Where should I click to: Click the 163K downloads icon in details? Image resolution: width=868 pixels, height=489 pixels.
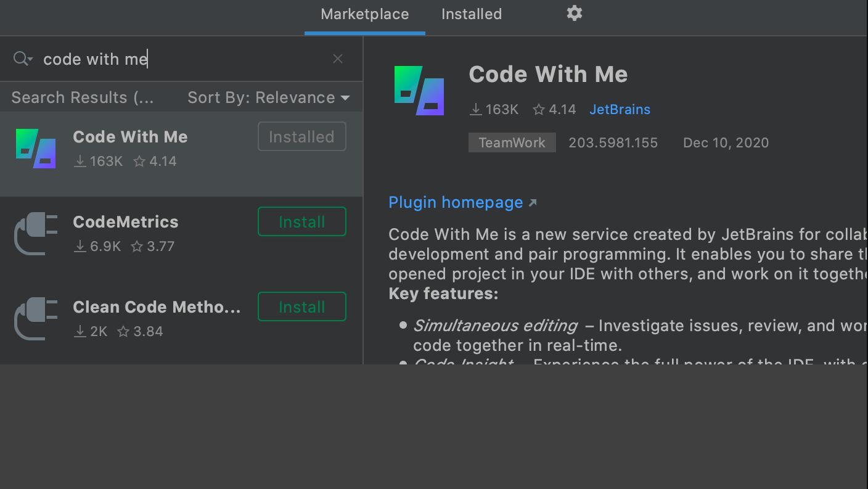(475, 109)
